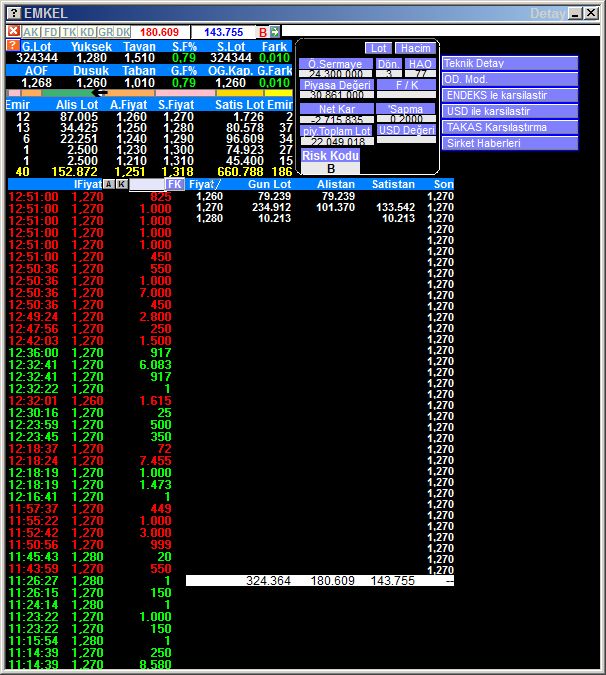Click the F / K label
The height and width of the screenshot is (675, 606).
pos(407,85)
